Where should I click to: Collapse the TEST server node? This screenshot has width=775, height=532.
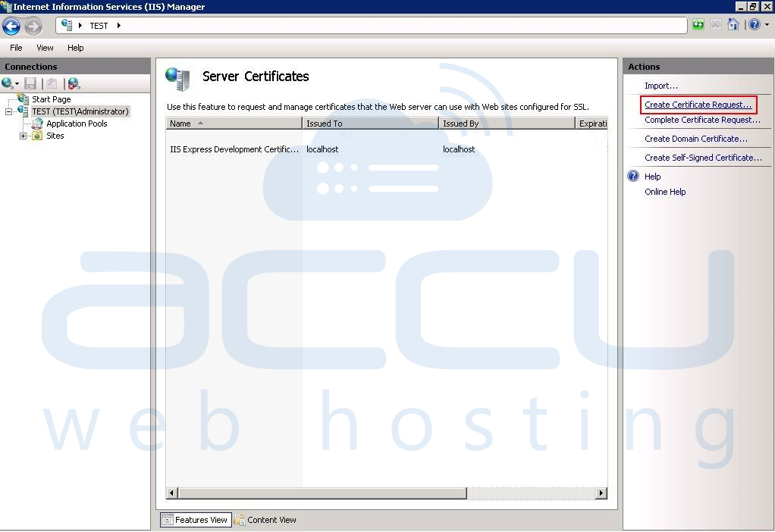9,111
